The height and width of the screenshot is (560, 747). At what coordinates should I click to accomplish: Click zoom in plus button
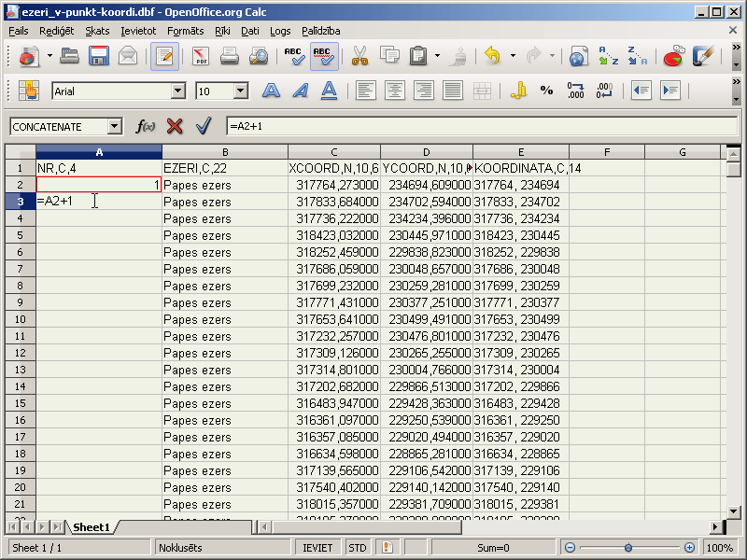point(689,548)
